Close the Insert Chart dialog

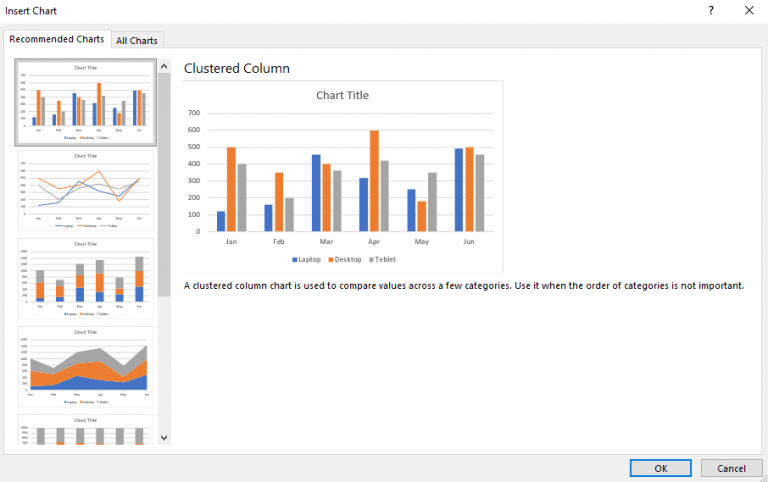(748, 10)
